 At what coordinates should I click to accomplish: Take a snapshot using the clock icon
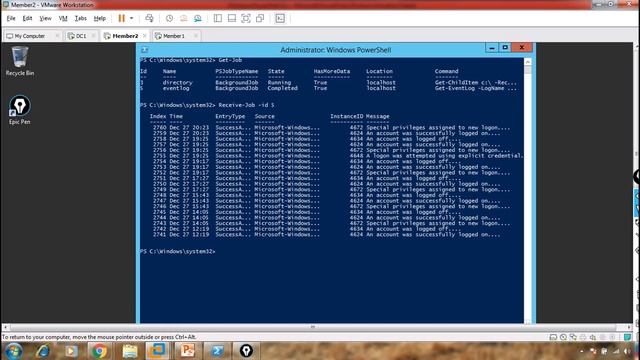tap(169, 18)
